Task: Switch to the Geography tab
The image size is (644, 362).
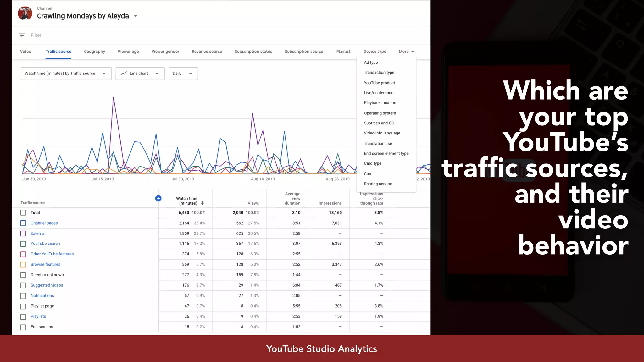Action: 94,52
